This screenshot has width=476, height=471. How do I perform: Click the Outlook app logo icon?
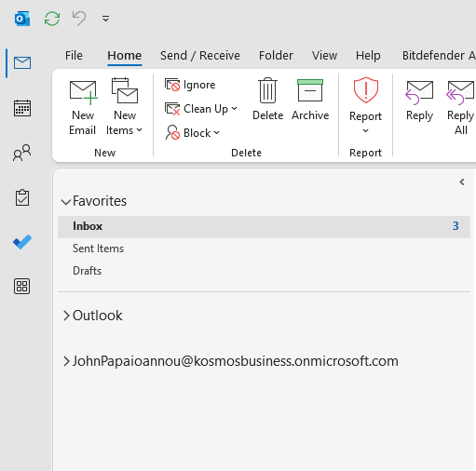[22, 19]
